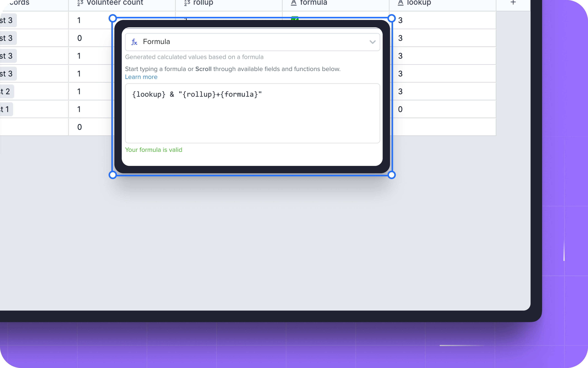
Task: Expand the field type chevron arrow
Action: point(373,42)
